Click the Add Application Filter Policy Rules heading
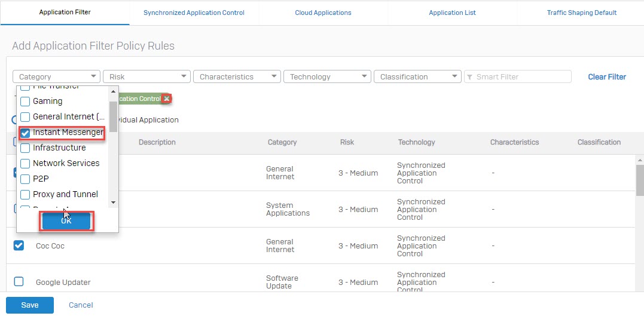644x316 pixels. tap(93, 45)
